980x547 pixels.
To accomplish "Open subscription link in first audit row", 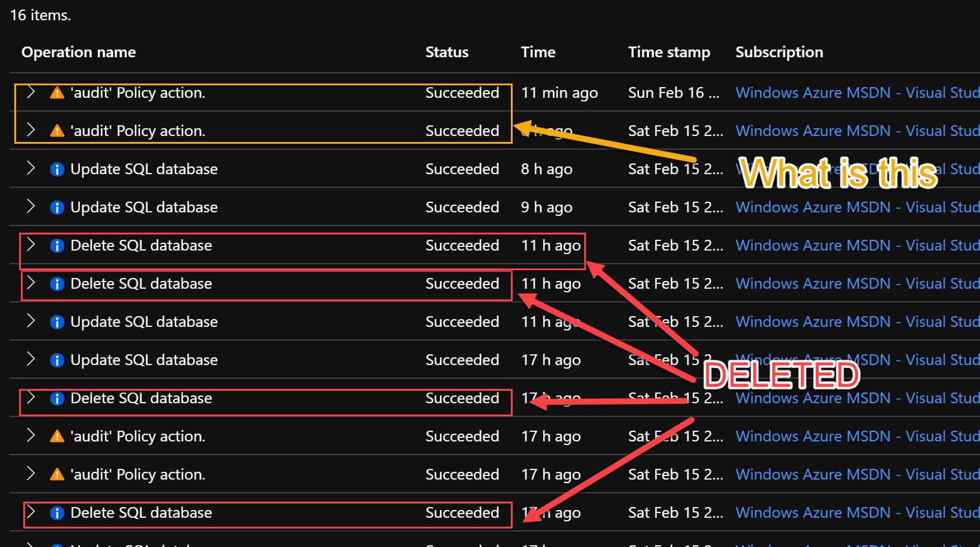I will point(857,92).
